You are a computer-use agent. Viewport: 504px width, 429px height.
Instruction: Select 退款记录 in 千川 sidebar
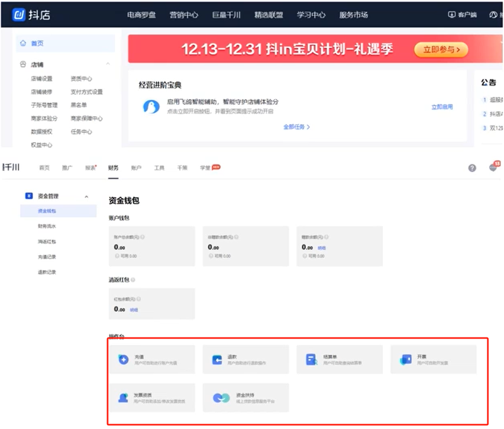click(x=47, y=272)
